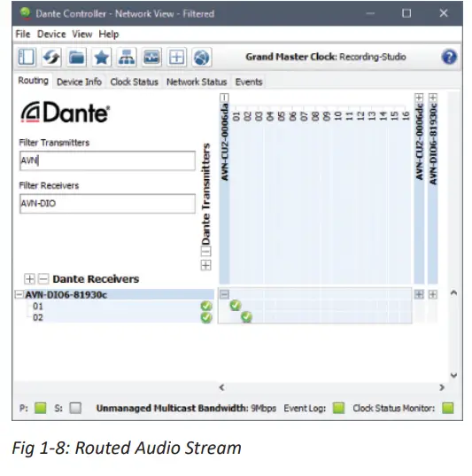Click the Filter Receivers text field
Image resolution: width=472 pixels, height=476 pixels.
(x=107, y=203)
